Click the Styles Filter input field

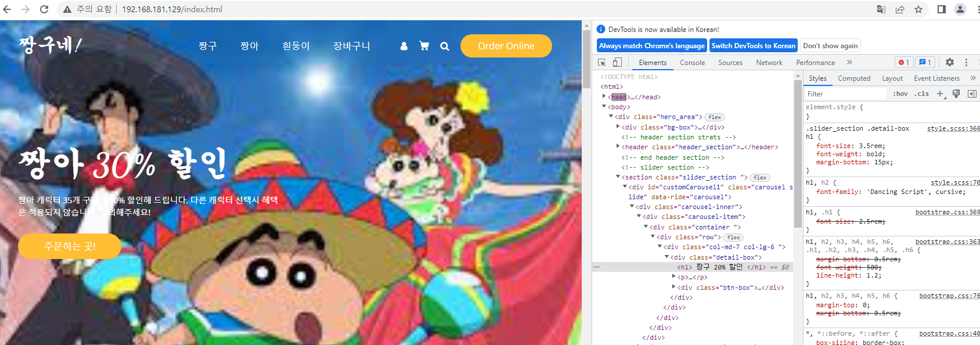846,94
